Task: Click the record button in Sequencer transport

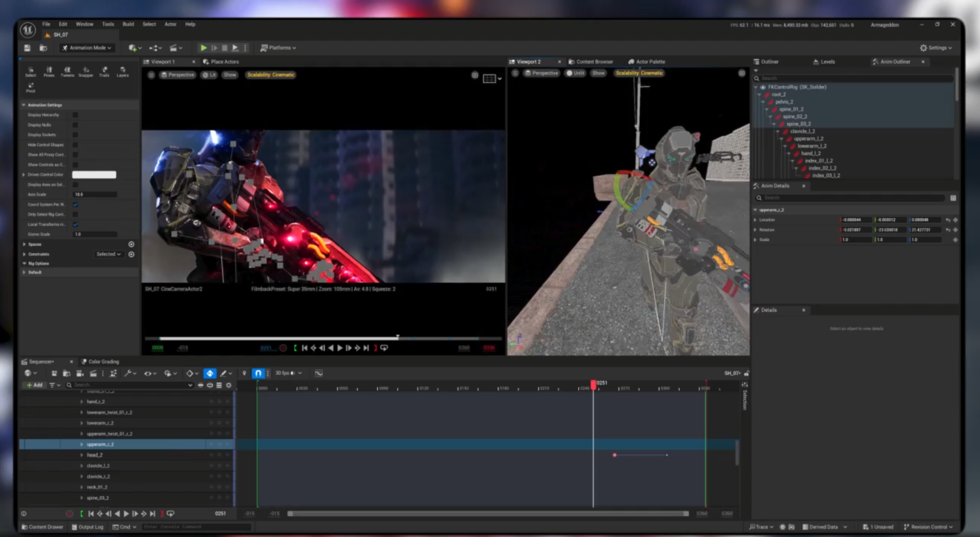Action: coord(70,513)
